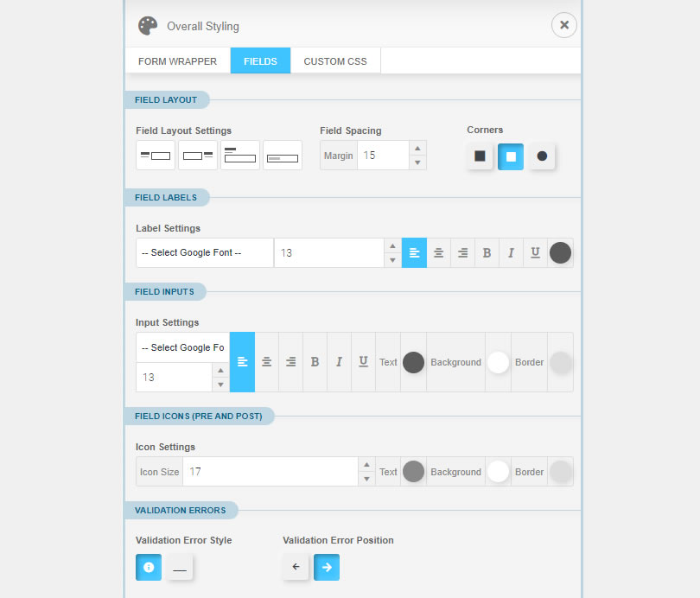Select info-icon validation error style
700x598 pixels.
pyautogui.click(x=149, y=567)
